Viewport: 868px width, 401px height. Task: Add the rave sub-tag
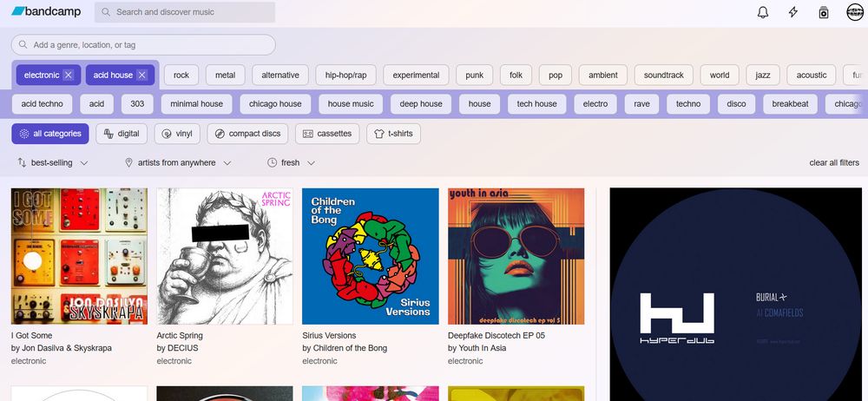pos(642,103)
